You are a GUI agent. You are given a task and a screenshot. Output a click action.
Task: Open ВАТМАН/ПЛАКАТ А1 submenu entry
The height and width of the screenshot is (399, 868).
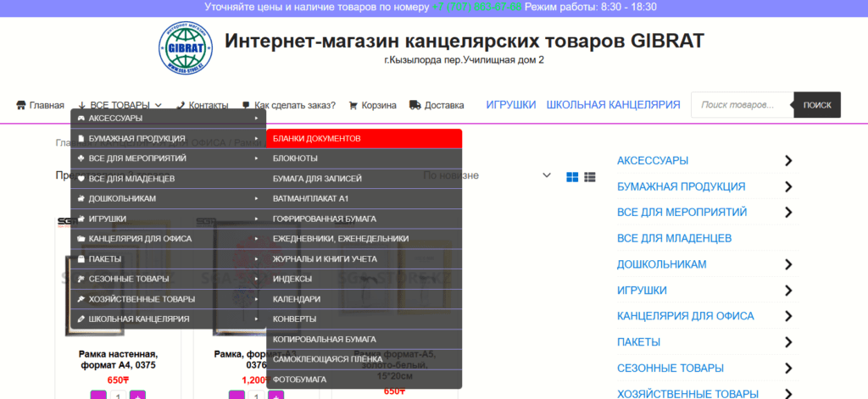click(x=364, y=199)
